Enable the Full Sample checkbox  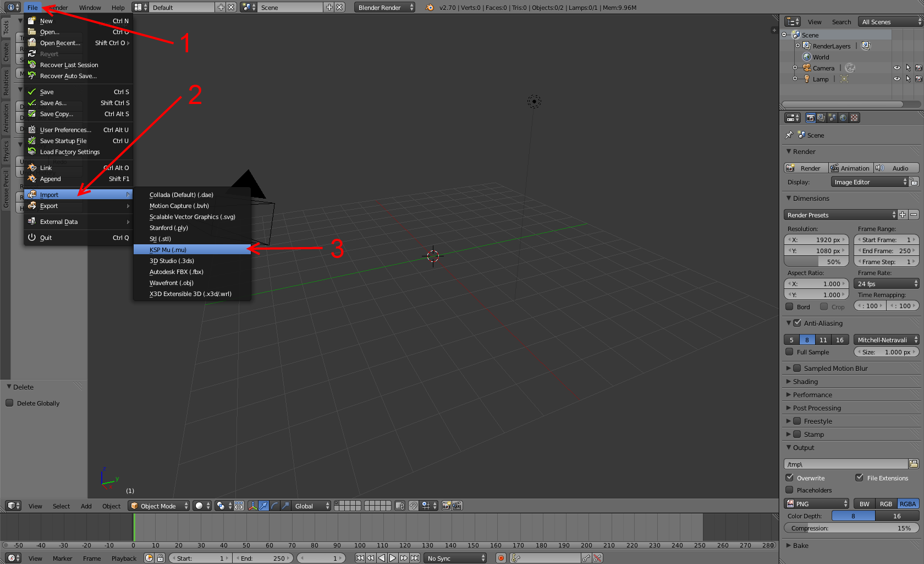point(790,352)
